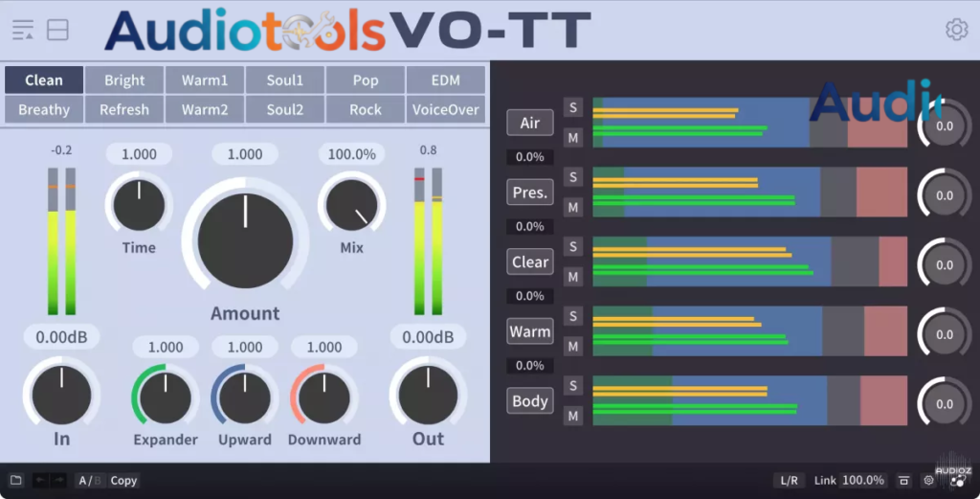
Task: Click the blue Upward knob
Action: point(244,397)
